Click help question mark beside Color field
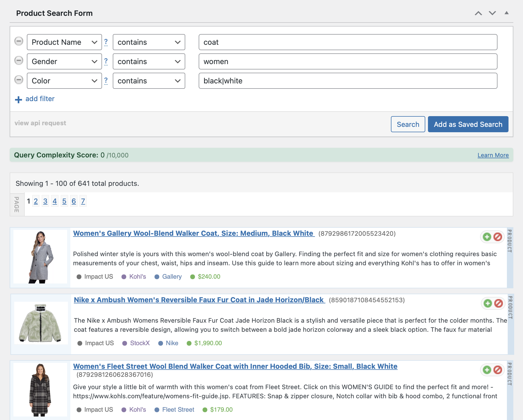This screenshot has height=420, width=523. click(x=106, y=80)
